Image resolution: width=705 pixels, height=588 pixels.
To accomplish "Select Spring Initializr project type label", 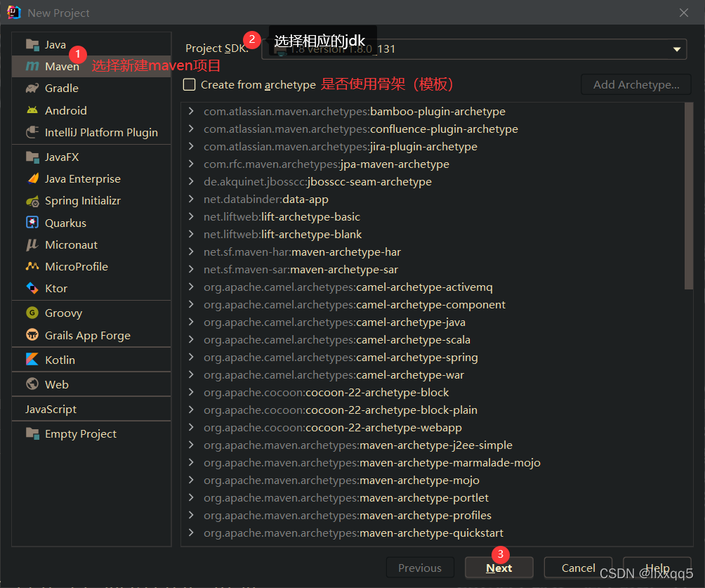I will 83,201.
